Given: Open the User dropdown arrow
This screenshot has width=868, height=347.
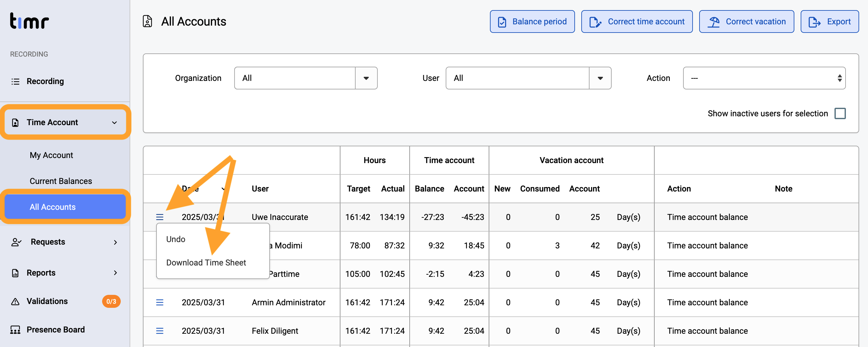Looking at the screenshot, I should click(600, 78).
